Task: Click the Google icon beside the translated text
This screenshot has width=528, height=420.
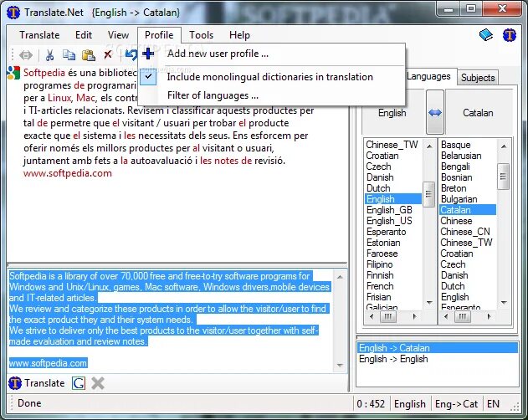Action: (13, 73)
